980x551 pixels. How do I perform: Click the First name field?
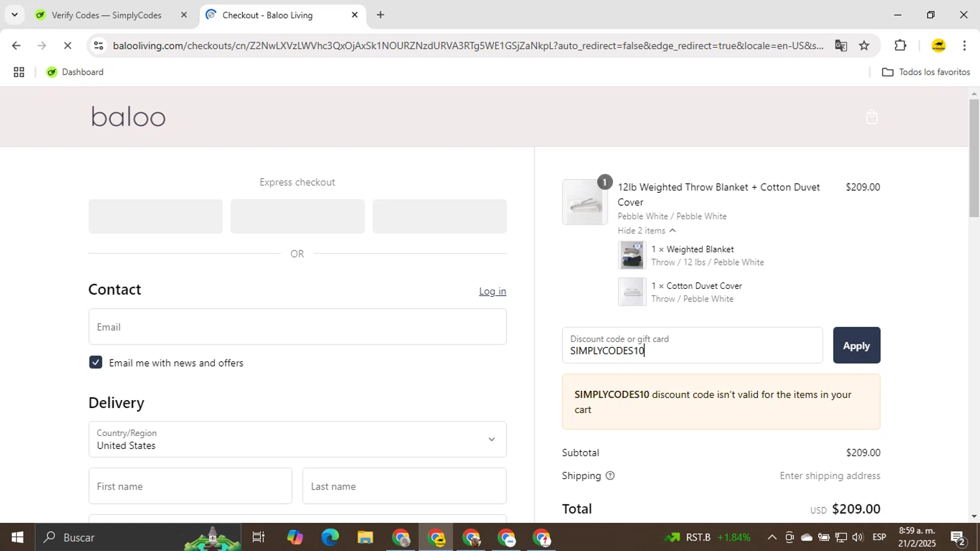[x=190, y=486]
